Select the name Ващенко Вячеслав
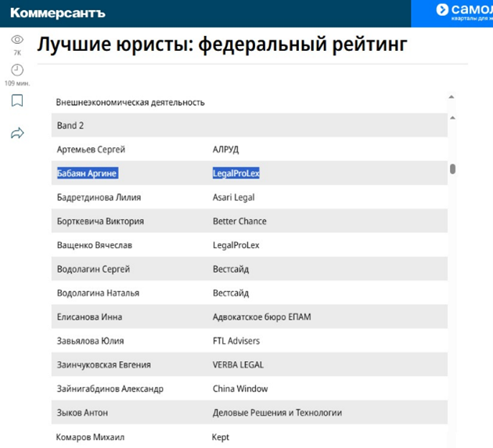The height and width of the screenshot is (448, 493). click(95, 245)
